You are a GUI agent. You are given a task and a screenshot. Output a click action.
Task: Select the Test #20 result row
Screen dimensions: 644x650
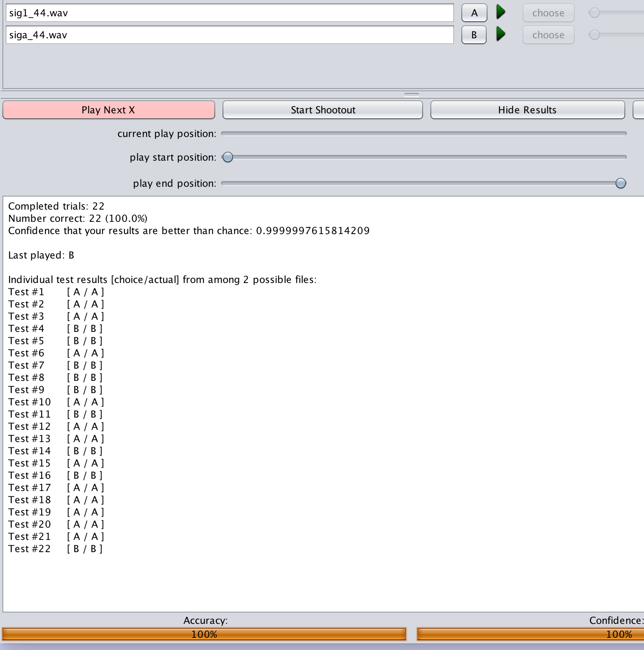pos(56,524)
